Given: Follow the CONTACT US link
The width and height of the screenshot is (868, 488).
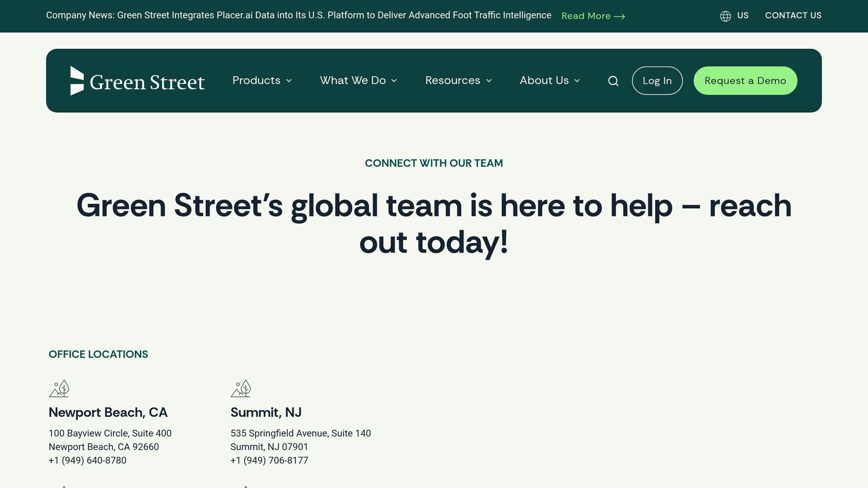Looking at the screenshot, I should pyautogui.click(x=793, y=16).
